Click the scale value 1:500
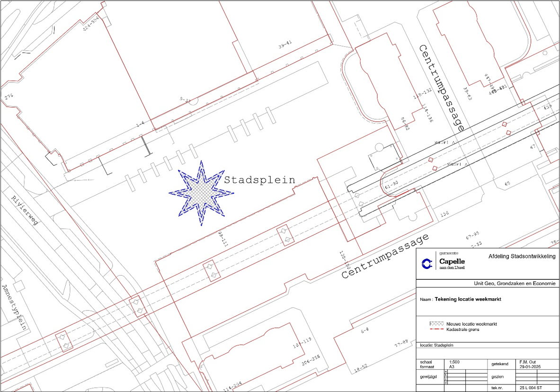Viewport: 560px width, 392px height. (x=453, y=362)
